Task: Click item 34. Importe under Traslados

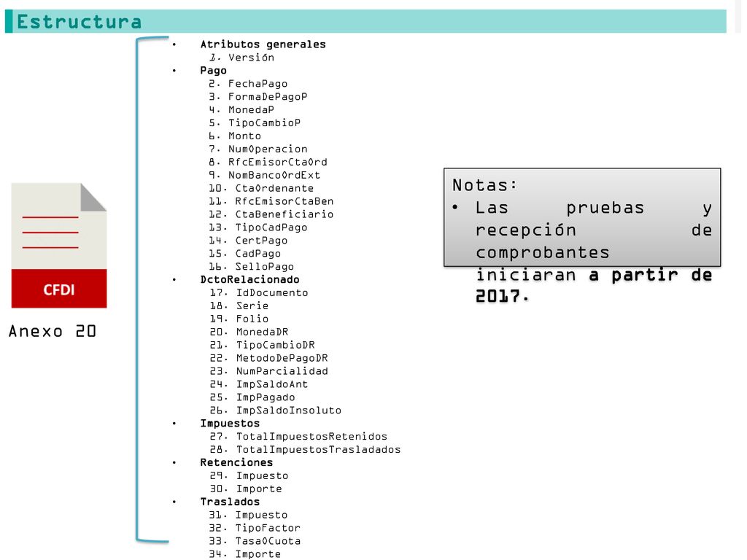Action: click(x=245, y=554)
